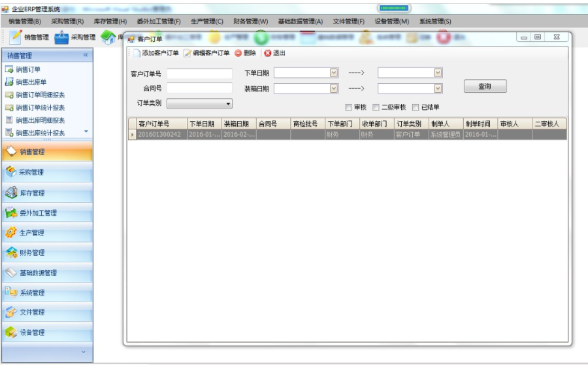Restore the 客户订单 window with middle button
This screenshot has height=365, width=588.
[538, 37]
